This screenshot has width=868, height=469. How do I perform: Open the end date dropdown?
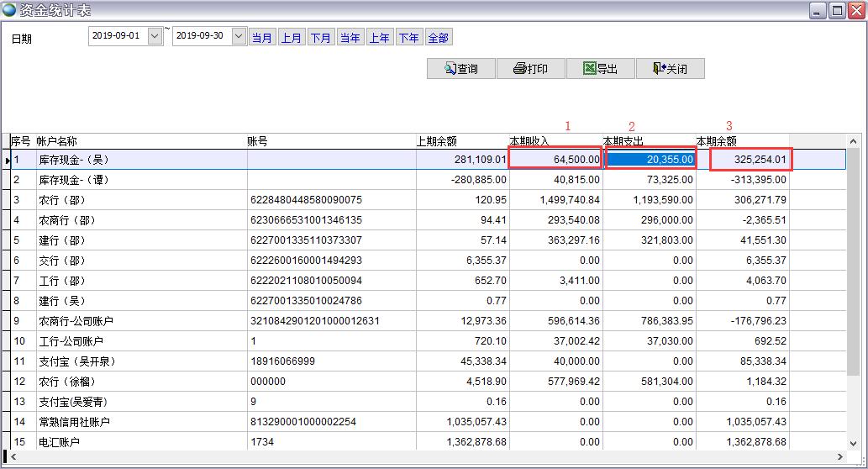tap(239, 36)
